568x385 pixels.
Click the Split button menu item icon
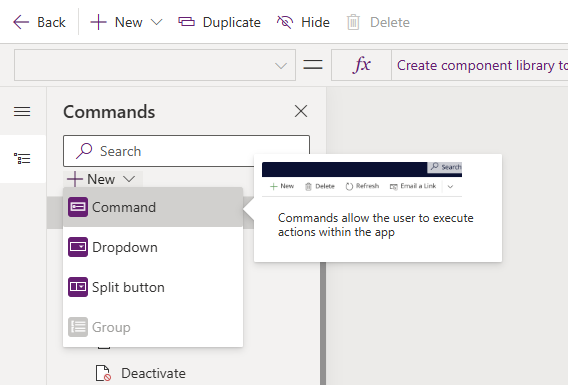pyautogui.click(x=78, y=287)
